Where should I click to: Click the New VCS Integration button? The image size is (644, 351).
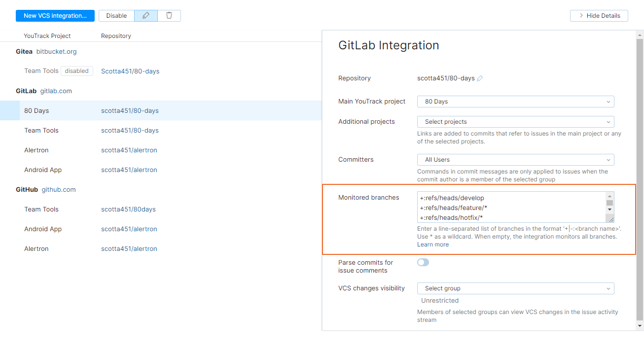(55, 15)
